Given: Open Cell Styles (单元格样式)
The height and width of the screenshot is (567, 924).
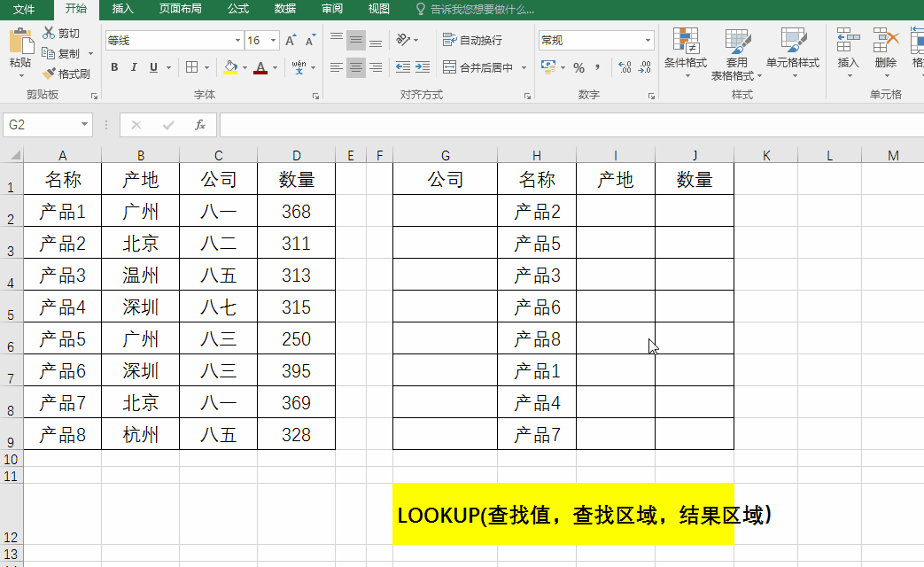Looking at the screenshot, I should pos(793,53).
